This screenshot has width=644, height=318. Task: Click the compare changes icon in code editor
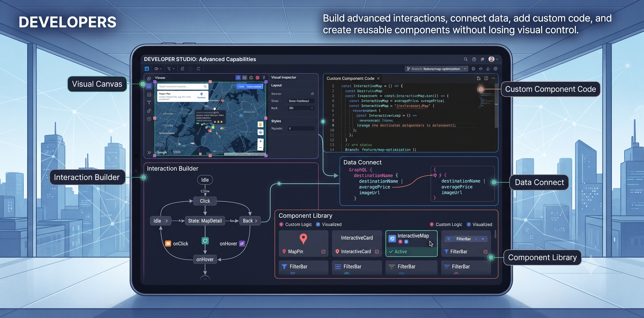(x=479, y=78)
